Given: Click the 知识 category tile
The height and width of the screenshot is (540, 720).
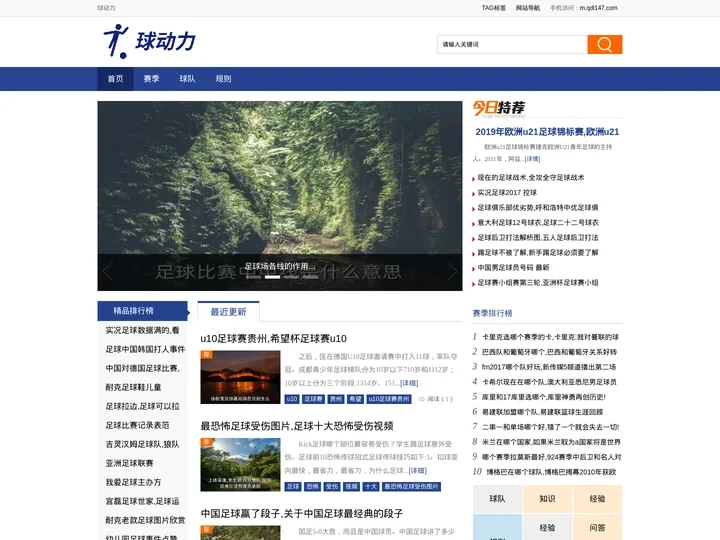Looking at the screenshot, I should (547, 499).
